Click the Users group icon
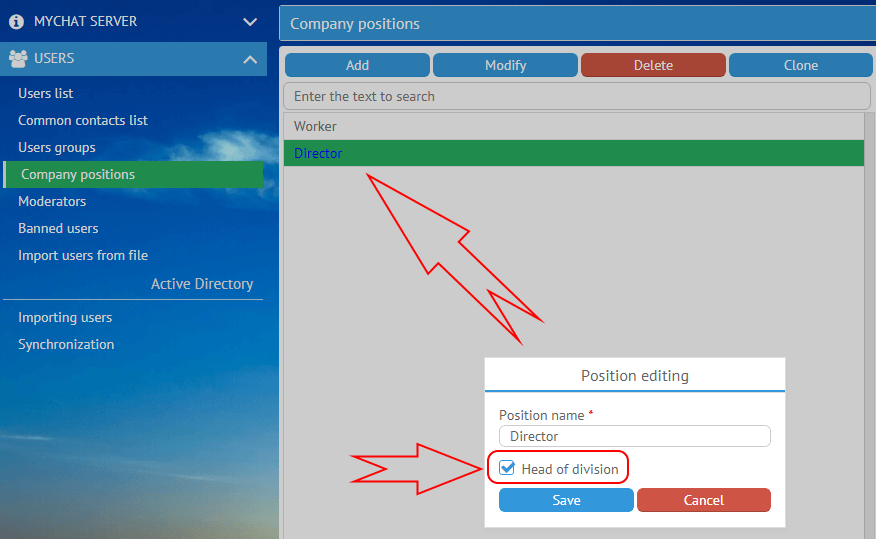 click(x=17, y=59)
